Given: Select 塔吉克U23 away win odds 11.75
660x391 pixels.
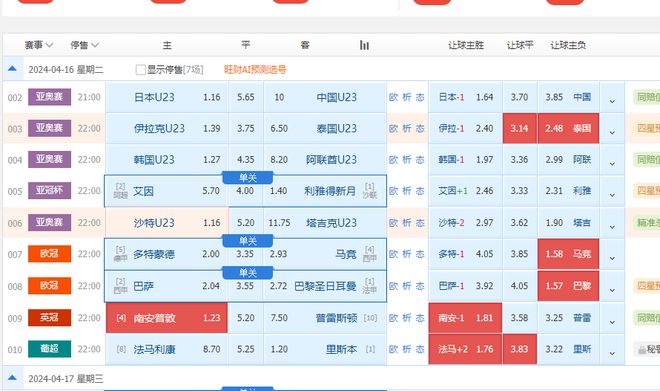Looking at the screenshot, I should 325,223.
